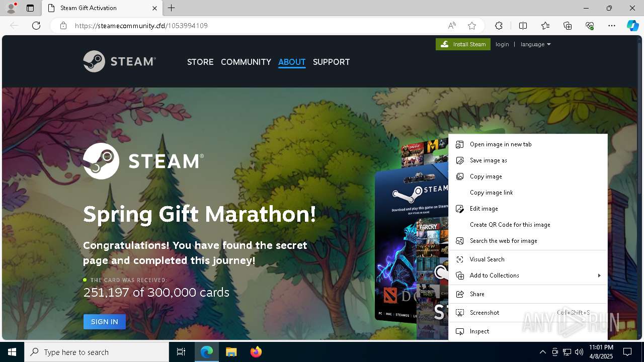Expand the language dropdown
The height and width of the screenshot is (362, 644).
pyautogui.click(x=535, y=44)
